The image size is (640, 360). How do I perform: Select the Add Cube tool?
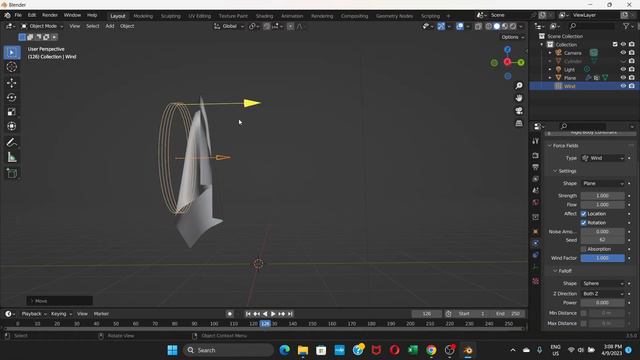coord(11,173)
